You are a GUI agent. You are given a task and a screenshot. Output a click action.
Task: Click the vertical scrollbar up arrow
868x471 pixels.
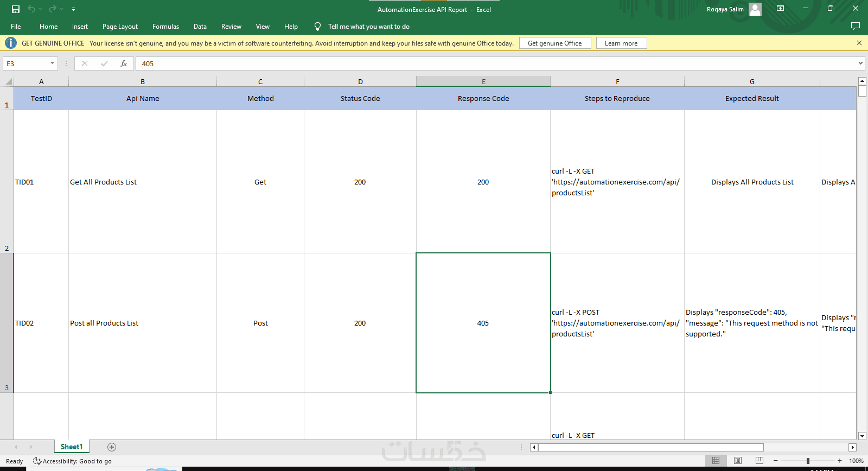click(x=863, y=81)
